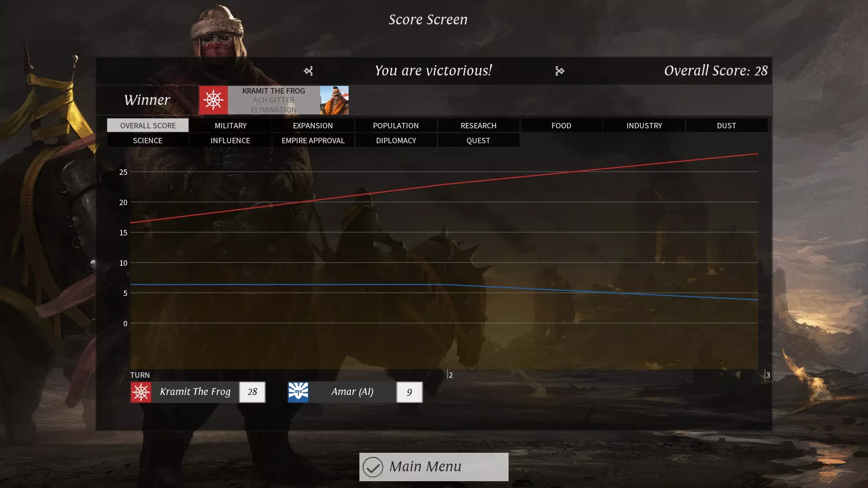
Task: View the Dust statistics tab
Action: click(726, 126)
